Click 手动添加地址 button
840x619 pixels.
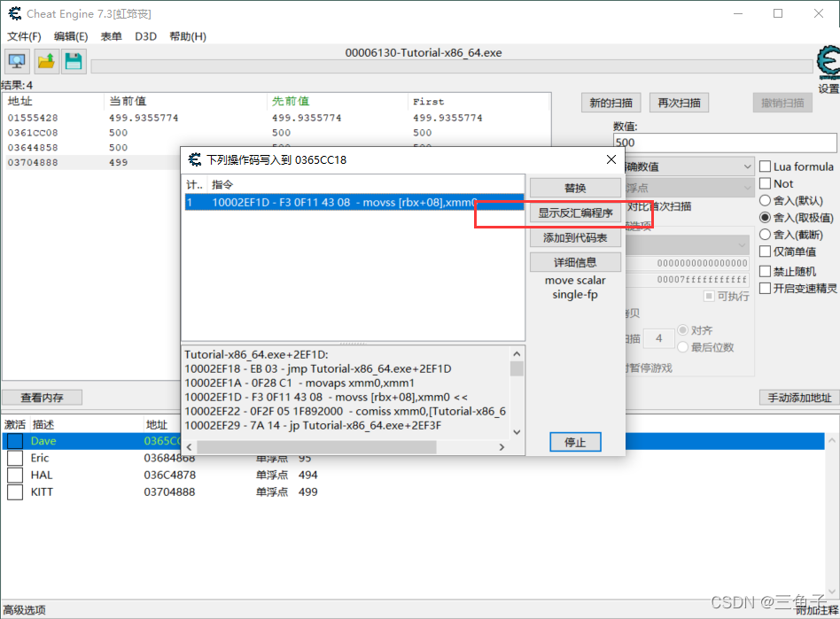click(799, 398)
